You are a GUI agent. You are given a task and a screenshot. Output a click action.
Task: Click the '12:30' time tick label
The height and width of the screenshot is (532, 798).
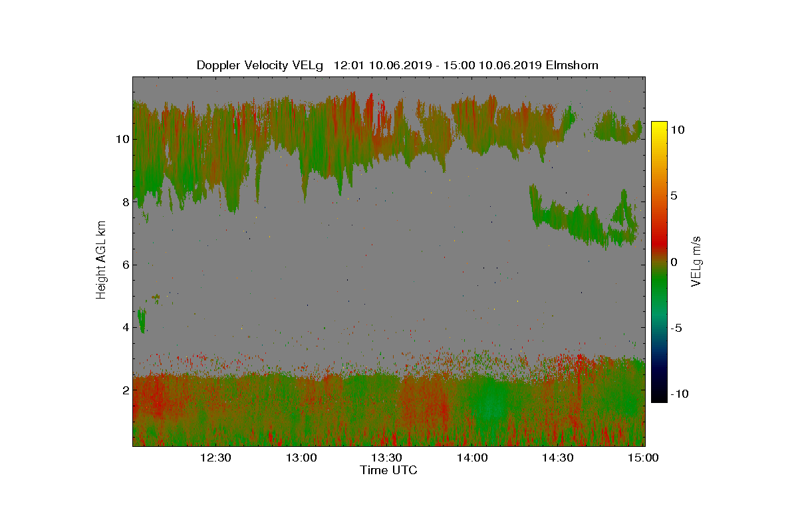(216, 458)
